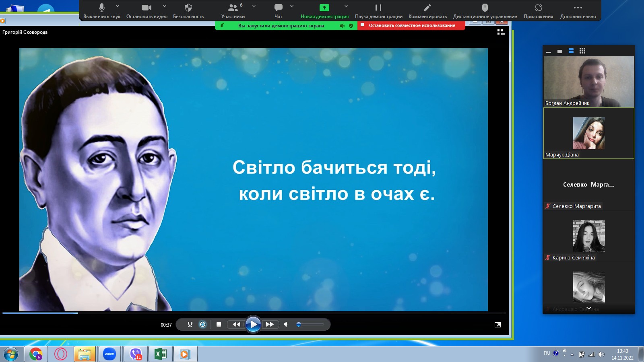The image size is (644, 362).
Task: Mute microphone with Выключить звук button
Action: point(102,11)
